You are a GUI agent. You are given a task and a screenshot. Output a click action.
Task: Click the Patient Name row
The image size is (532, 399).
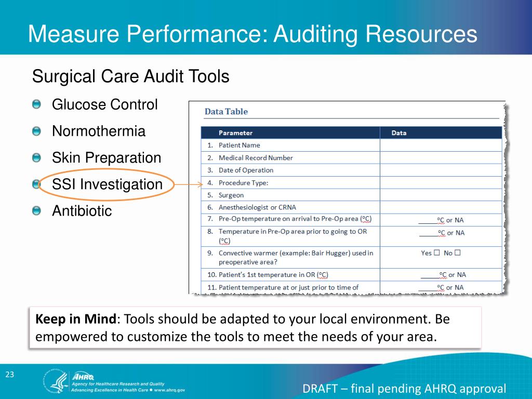point(352,145)
